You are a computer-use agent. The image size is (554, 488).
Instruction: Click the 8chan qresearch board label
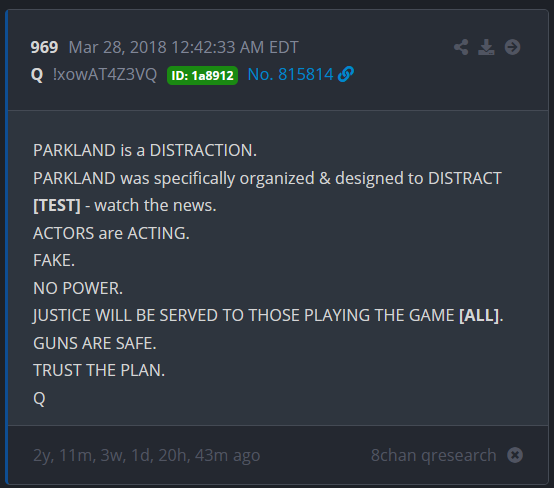[434, 455]
